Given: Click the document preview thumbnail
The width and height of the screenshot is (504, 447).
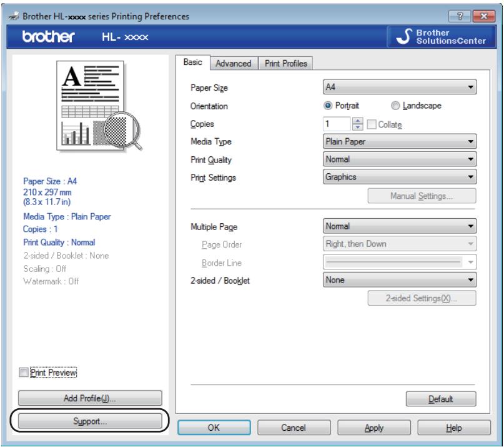Looking at the screenshot, I should pyautogui.click(x=99, y=106).
